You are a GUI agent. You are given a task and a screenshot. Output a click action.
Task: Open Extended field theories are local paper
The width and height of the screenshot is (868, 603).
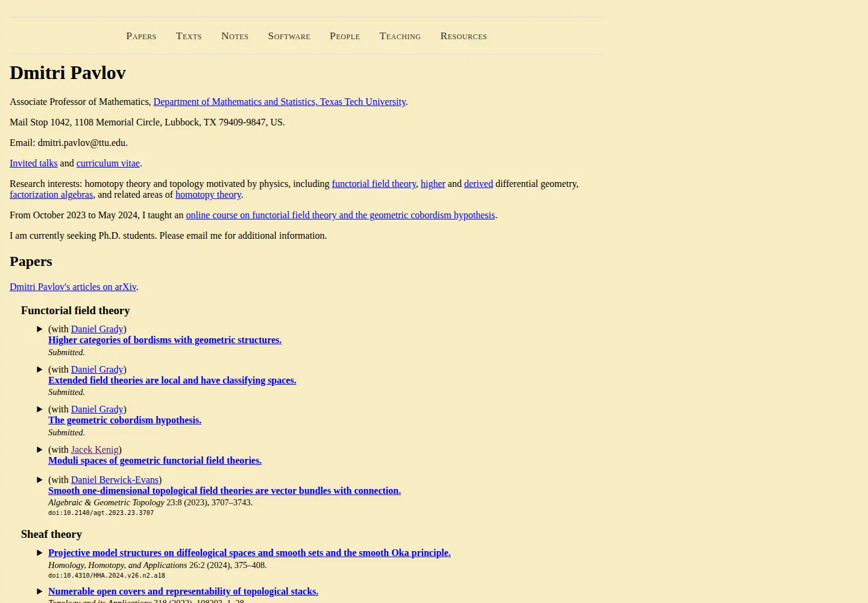[172, 380]
